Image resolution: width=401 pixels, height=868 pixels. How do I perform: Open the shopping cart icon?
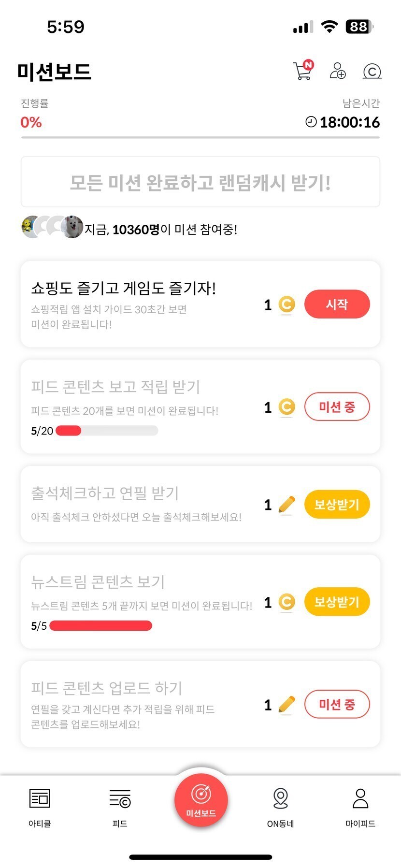pos(303,71)
